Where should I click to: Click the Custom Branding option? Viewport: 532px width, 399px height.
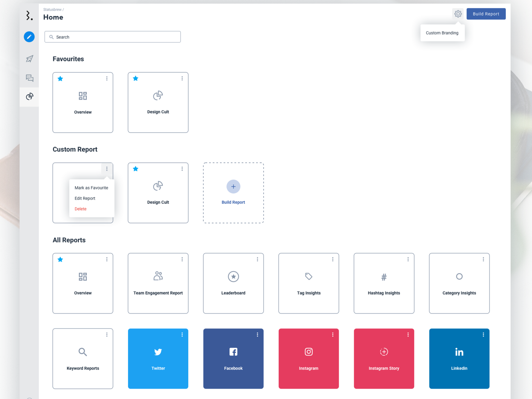pos(442,33)
